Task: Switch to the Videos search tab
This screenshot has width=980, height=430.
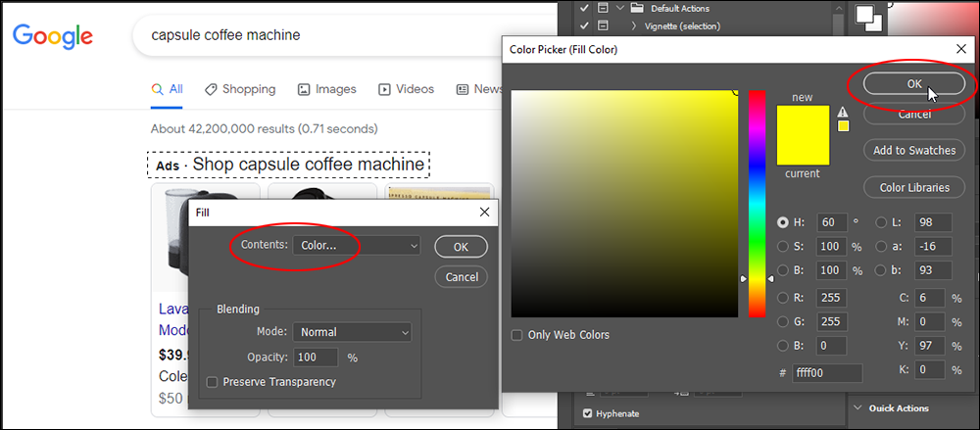Action: tap(407, 89)
